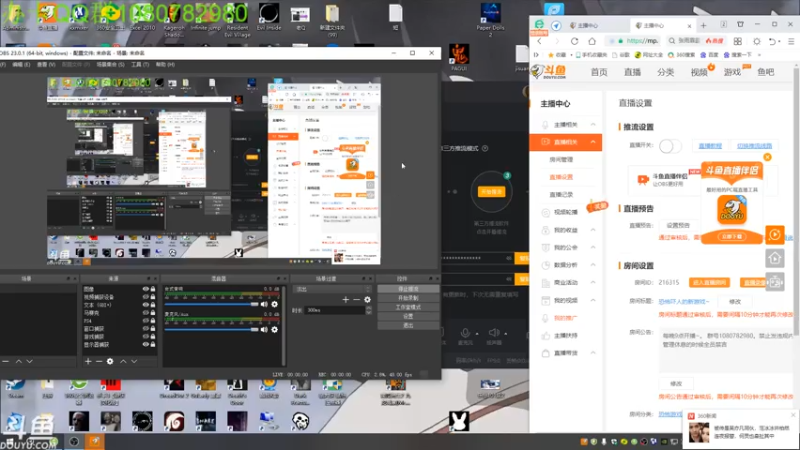Screen dimensions: 800x450
Task: Expand the 我的视频 sidebar section
Action: pos(593,300)
